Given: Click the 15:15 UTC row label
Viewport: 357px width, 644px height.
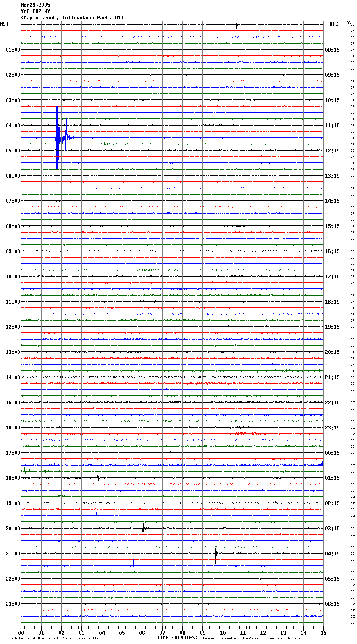Looking at the screenshot, I should coord(332,226).
